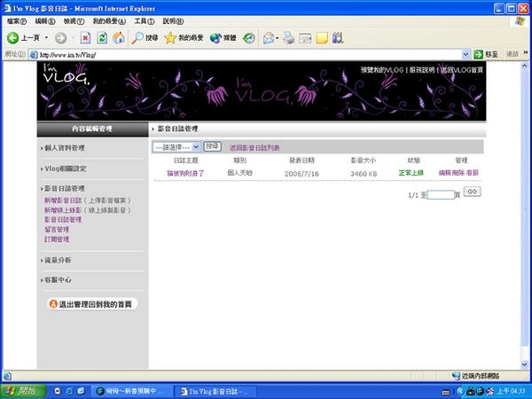Expand the Mail icon dropdown arrow
This screenshot has height=399, width=532.
click(x=277, y=37)
